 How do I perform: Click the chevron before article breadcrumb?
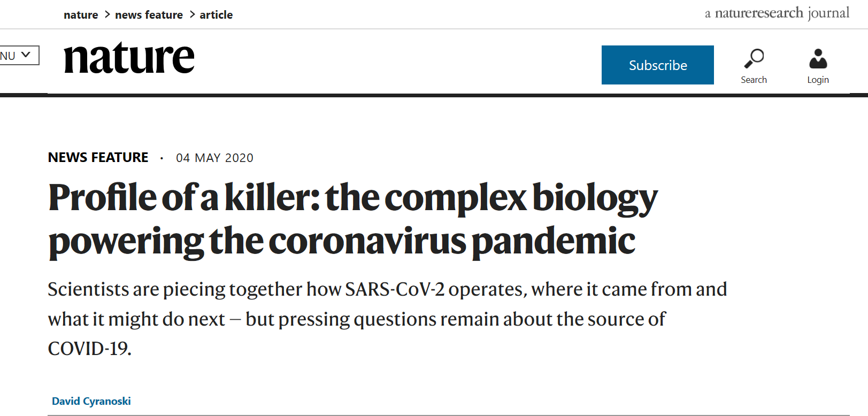tap(192, 14)
